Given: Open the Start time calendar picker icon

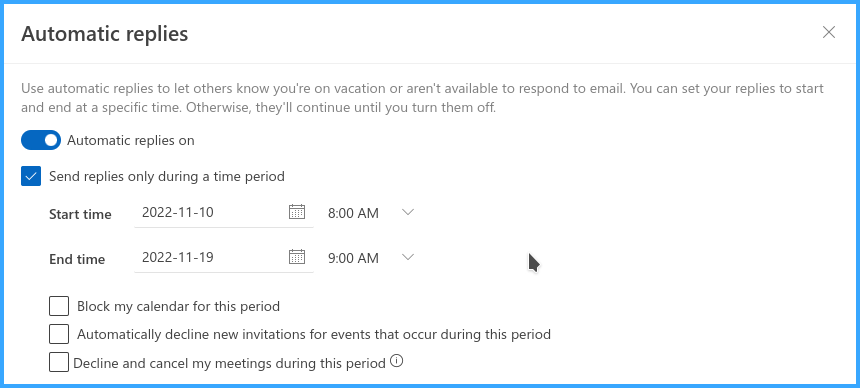Looking at the screenshot, I should coord(297,212).
